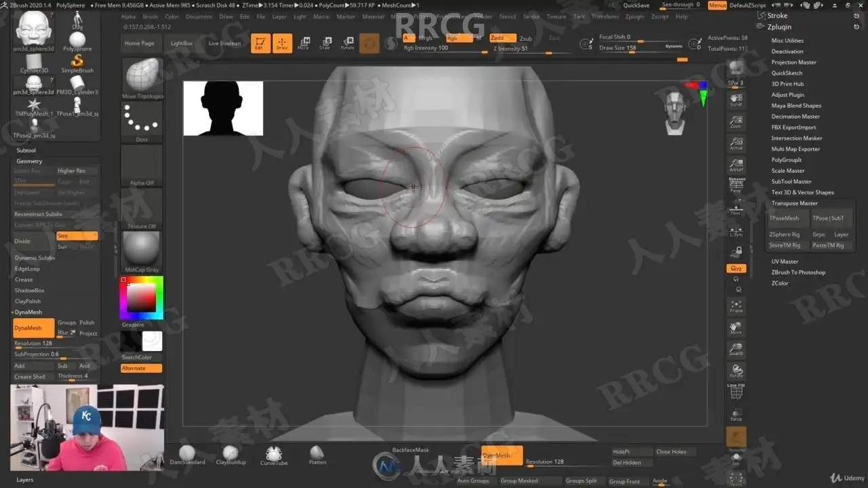The image size is (868, 488).
Task: Open the Brush menu
Action: 150,16
